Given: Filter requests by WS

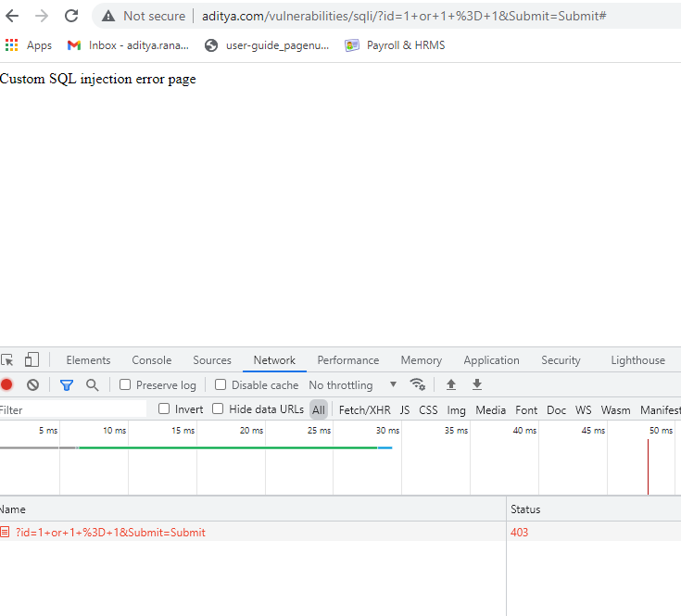Looking at the screenshot, I should coord(584,409).
